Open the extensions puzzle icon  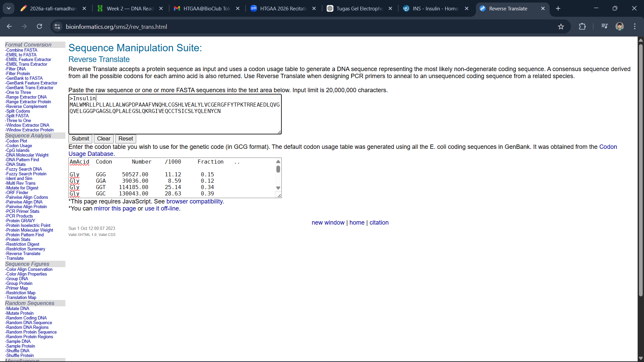[x=582, y=26]
